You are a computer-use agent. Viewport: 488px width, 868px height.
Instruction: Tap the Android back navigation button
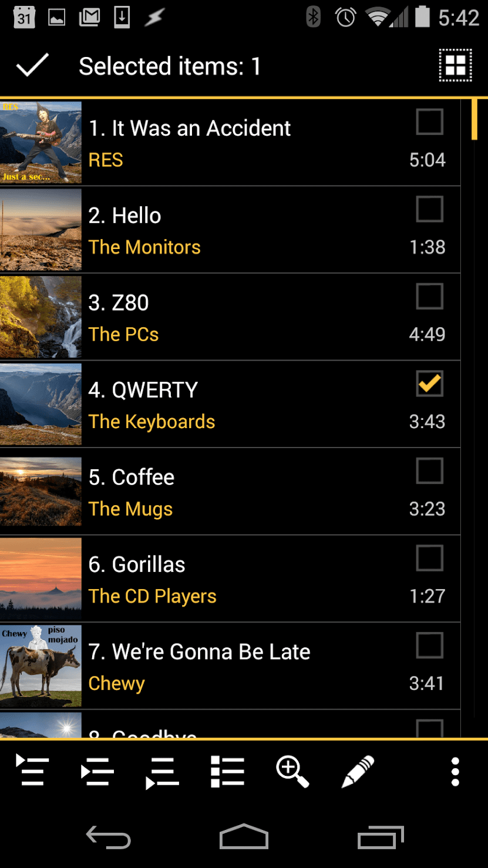click(109, 836)
